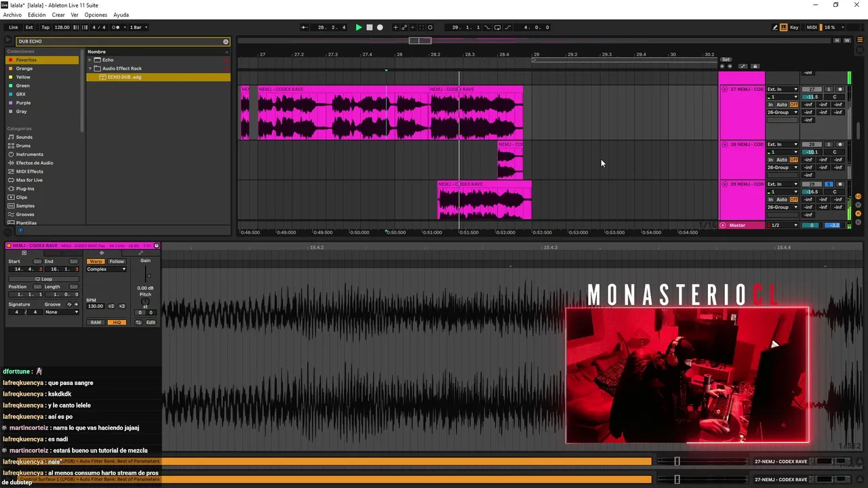Viewport: 868px width, 488px height.
Task: Select the Orange collection
Action: tap(42, 68)
